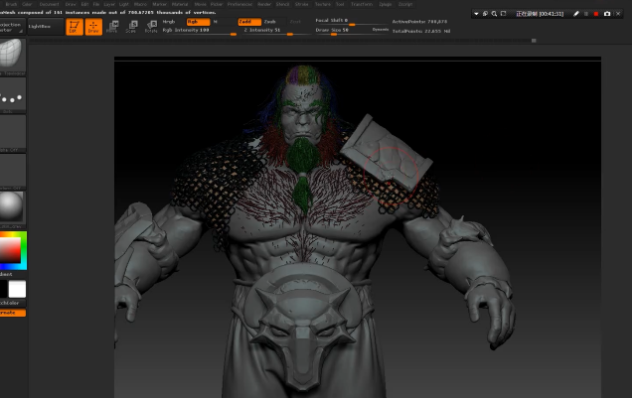The image size is (632, 398).
Task: Switch to the Rotate transform tool
Action: [151, 27]
